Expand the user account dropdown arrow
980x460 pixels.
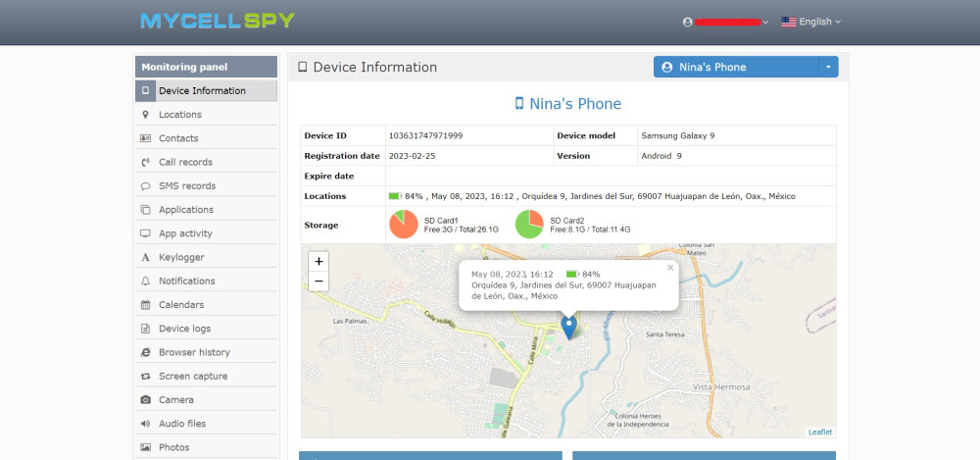tap(765, 23)
